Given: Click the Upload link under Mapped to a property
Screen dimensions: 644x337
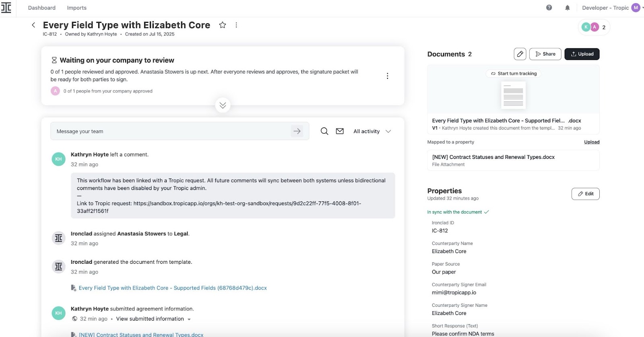Looking at the screenshot, I should 592,142.
